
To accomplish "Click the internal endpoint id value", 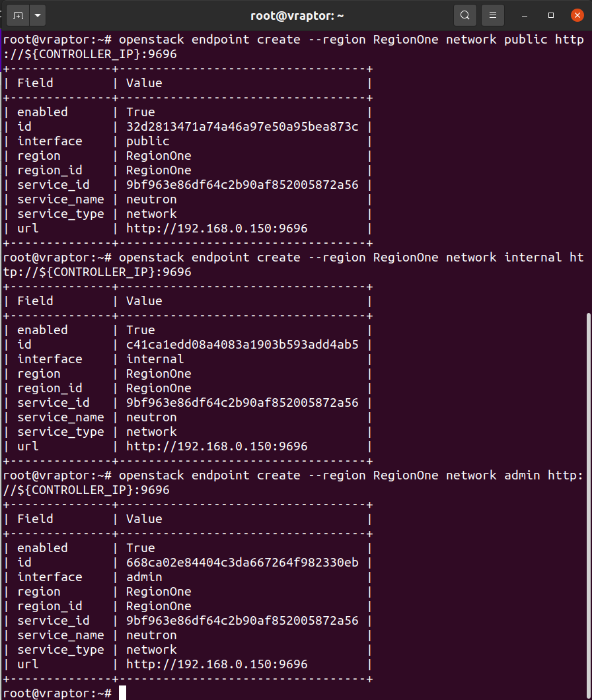I will (x=242, y=345).
